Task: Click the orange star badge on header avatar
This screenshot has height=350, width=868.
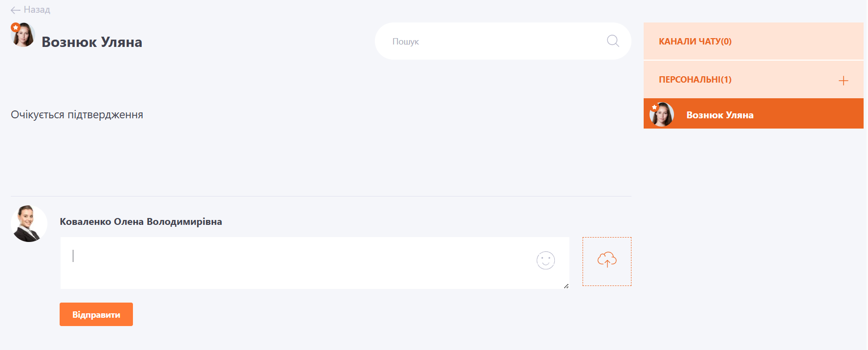Action: 16,27
